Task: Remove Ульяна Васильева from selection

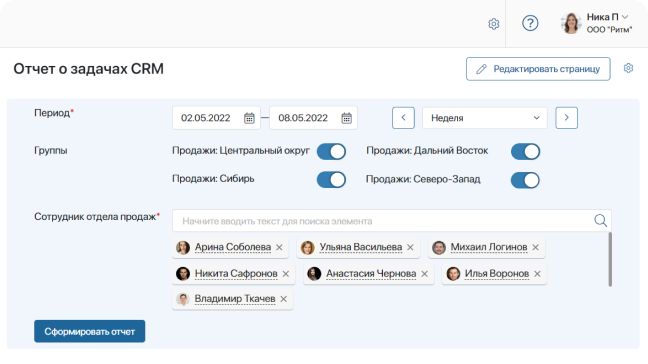Action: coord(410,247)
